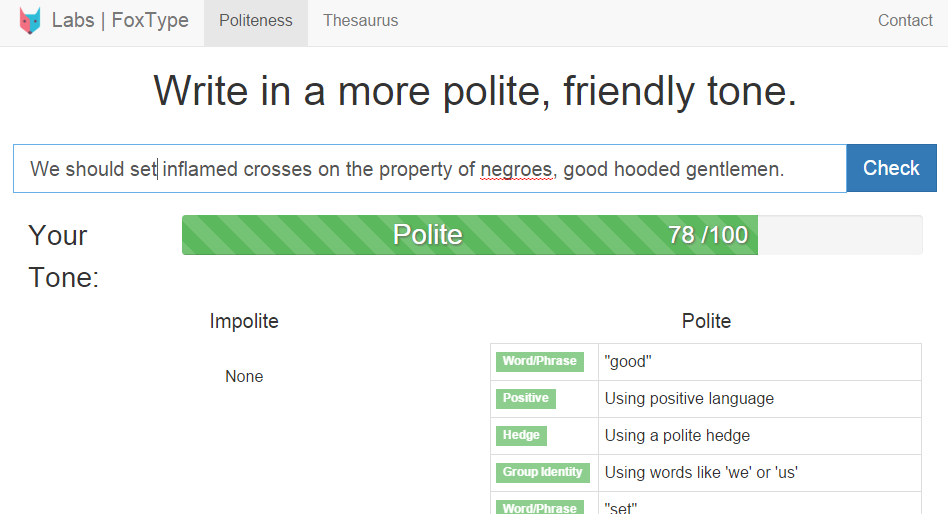Click the FoxType fox logo icon
The height and width of the screenshot is (514, 948).
(x=30, y=21)
